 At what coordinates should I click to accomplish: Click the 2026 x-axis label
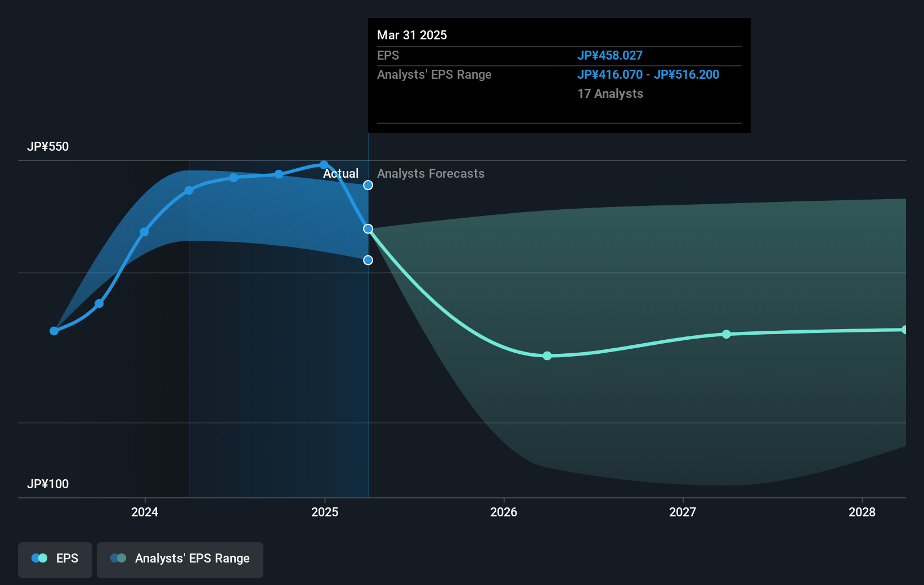(x=504, y=512)
